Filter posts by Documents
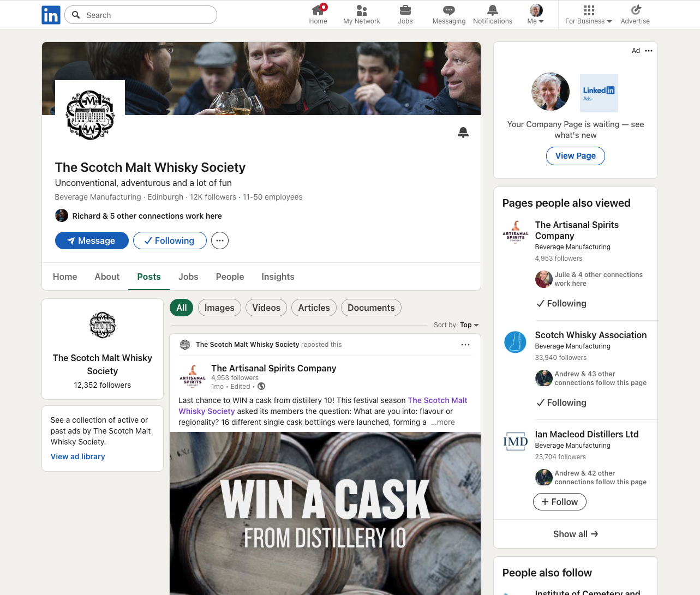This screenshot has width=700, height=595. point(371,308)
